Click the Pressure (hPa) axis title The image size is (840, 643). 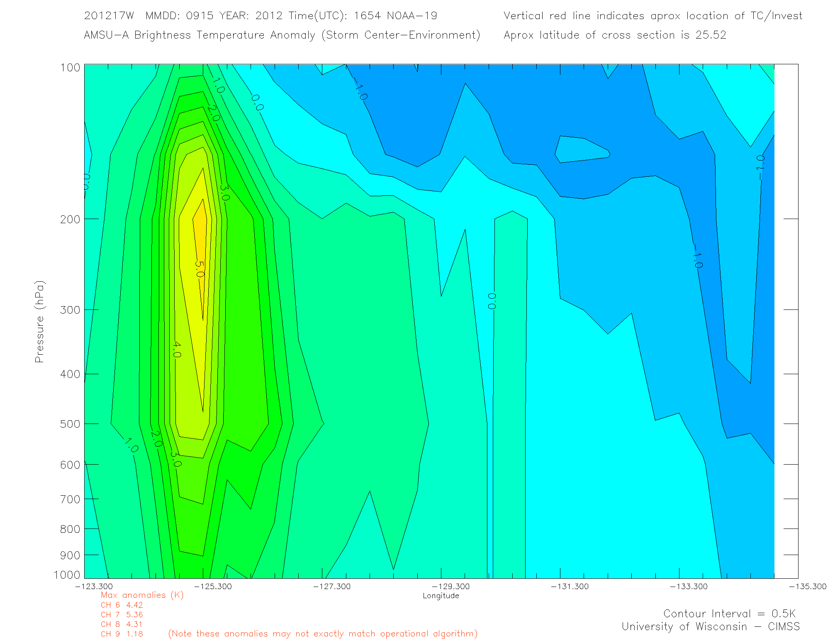pyautogui.click(x=39, y=322)
